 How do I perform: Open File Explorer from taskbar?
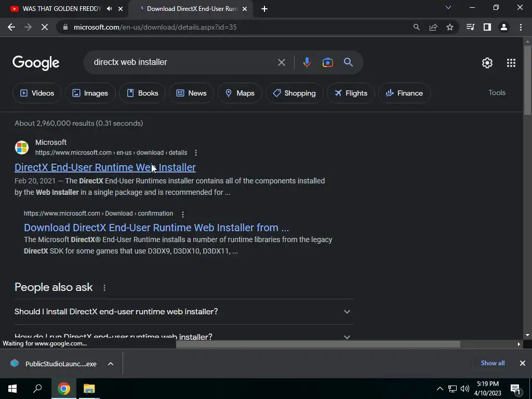[x=89, y=389]
